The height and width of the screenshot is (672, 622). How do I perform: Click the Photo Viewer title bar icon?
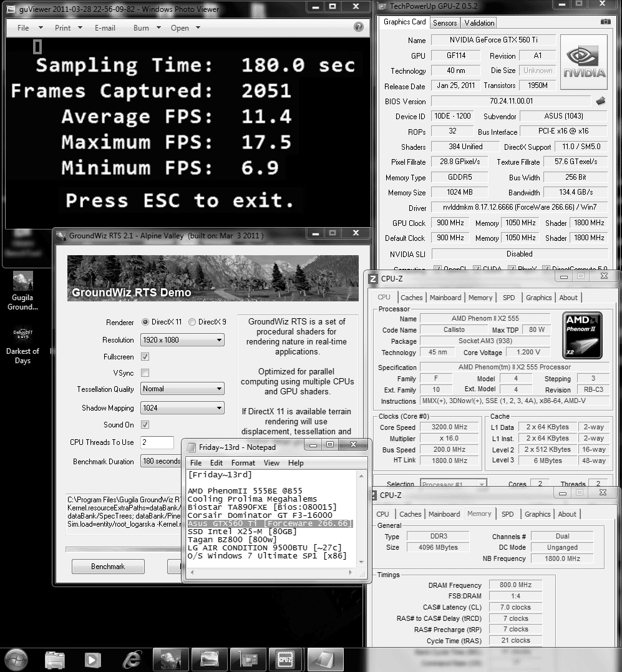(x=12, y=9)
